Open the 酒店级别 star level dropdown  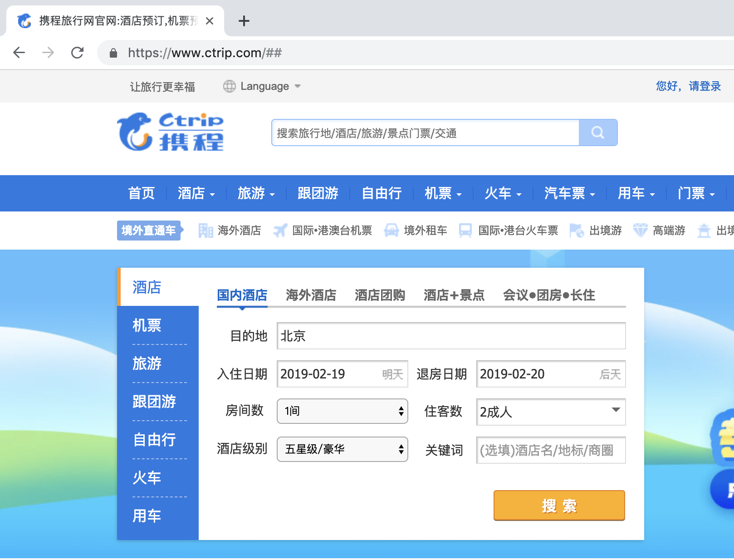343,449
